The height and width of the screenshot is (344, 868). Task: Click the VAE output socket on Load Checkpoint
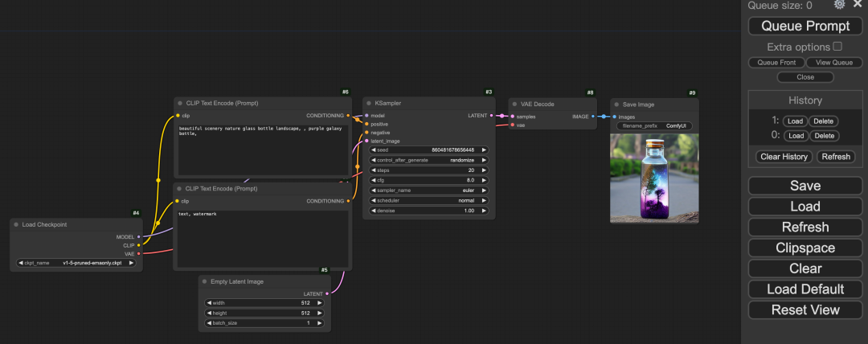139,254
